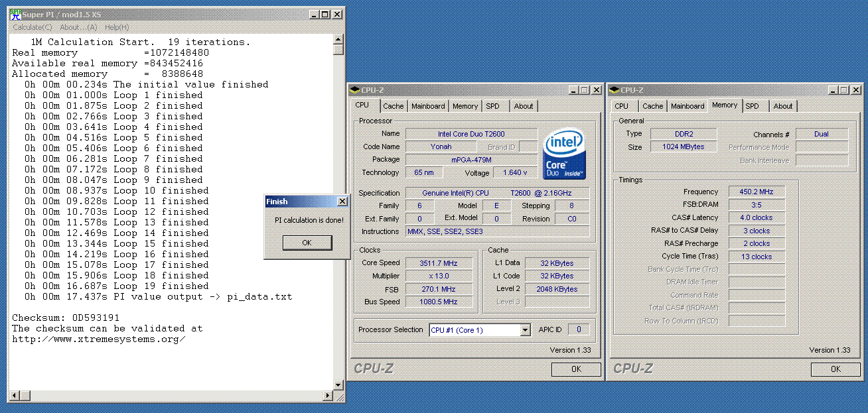Click the memory Size field 1024 MBytes

click(683, 147)
